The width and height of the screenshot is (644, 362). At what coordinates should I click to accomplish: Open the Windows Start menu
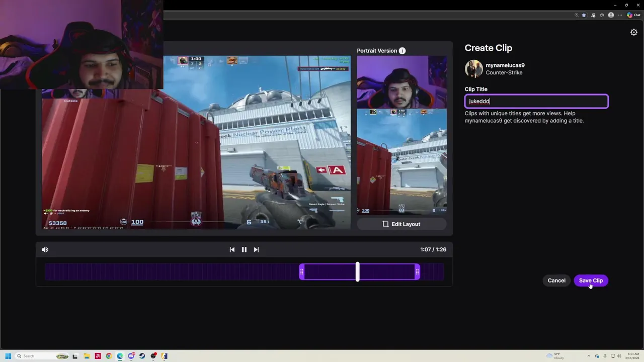pos(8,356)
